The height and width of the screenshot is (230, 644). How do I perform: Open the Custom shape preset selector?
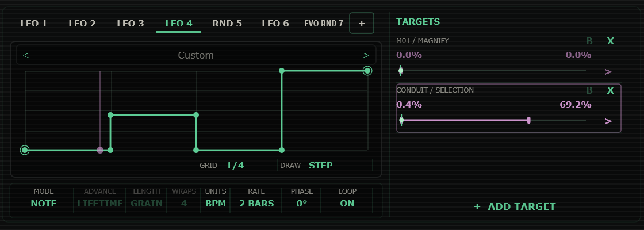[196, 55]
